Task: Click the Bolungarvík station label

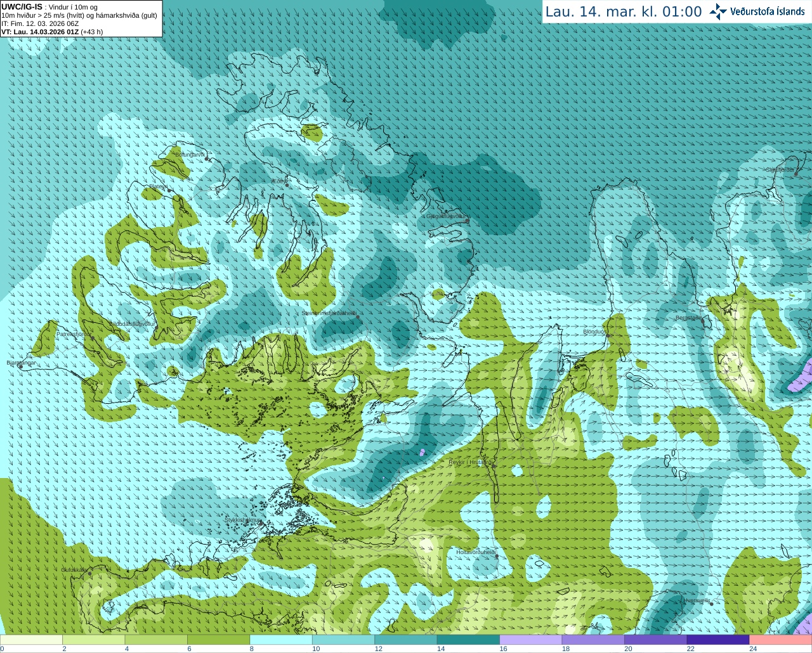Action: 190,155
